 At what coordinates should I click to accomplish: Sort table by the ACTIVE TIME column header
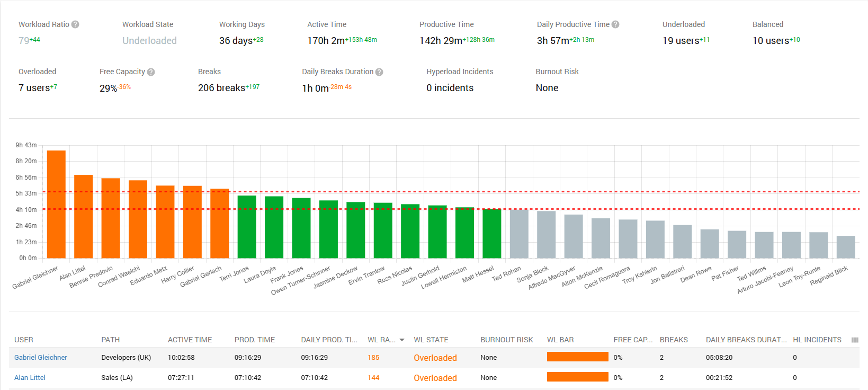click(190, 340)
